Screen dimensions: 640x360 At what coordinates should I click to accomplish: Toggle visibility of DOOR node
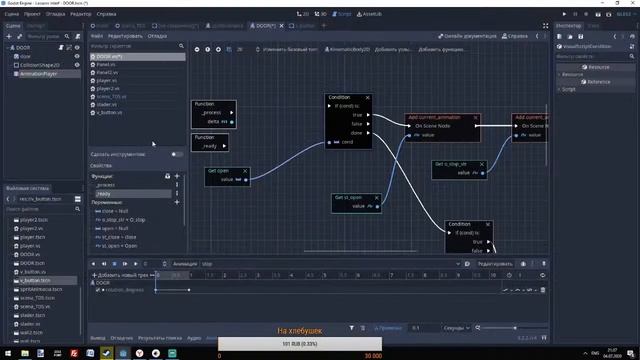(x=77, y=48)
